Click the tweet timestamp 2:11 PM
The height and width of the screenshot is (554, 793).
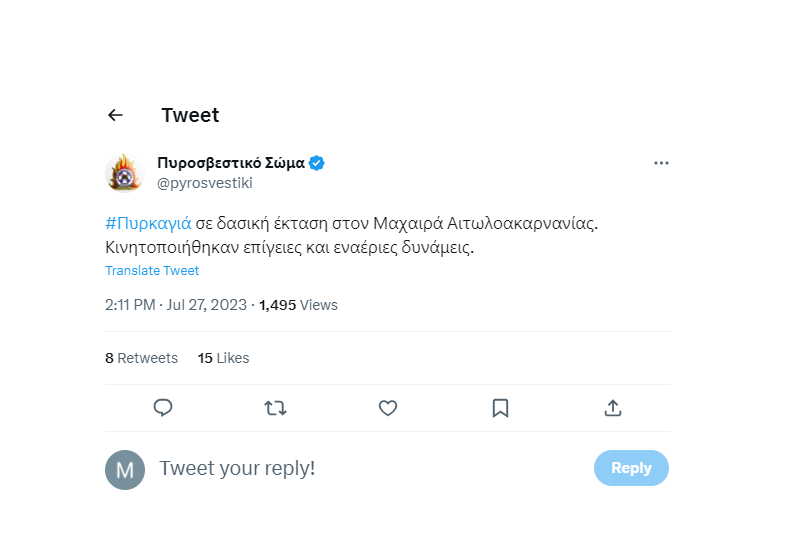130,305
